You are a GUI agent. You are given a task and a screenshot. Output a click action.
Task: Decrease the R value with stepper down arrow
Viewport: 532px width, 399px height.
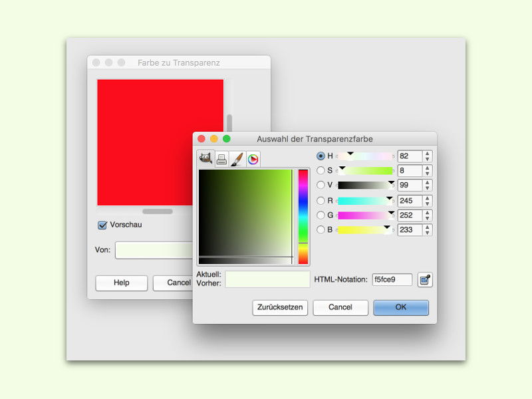click(428, 203)
